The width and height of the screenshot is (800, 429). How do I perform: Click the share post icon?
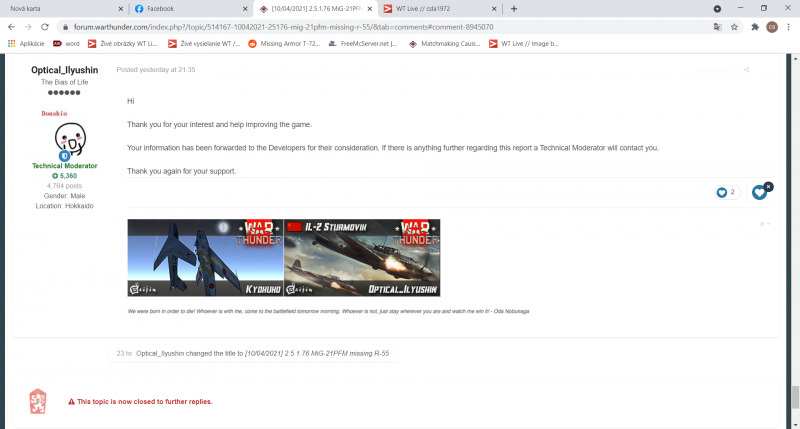[746, 70]
